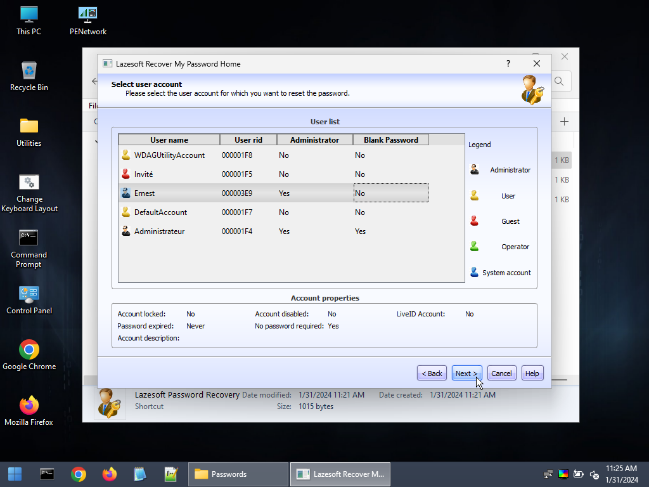Close the Lazesoft Recover My Password dialog

[x=537, y=64]
